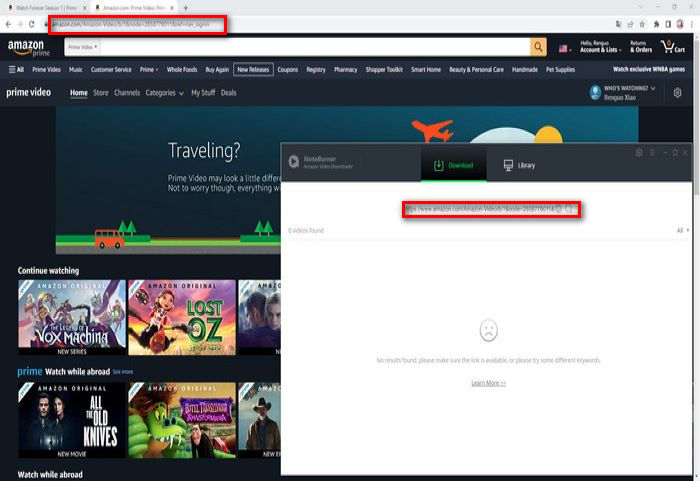This screenshot has width=700, height=481.
Task: Open the Lost in Oz thumbnail
Action: [182, 318]
